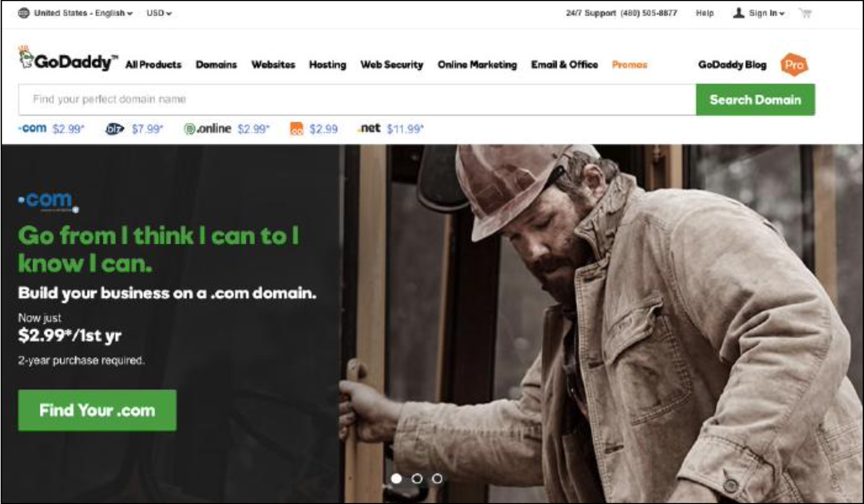Open the Hosting menu

coord(328,65)
